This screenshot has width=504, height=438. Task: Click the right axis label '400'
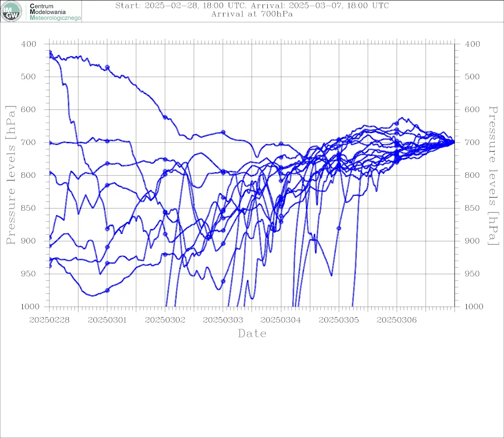pyautogui.click(x=472, y=44)
